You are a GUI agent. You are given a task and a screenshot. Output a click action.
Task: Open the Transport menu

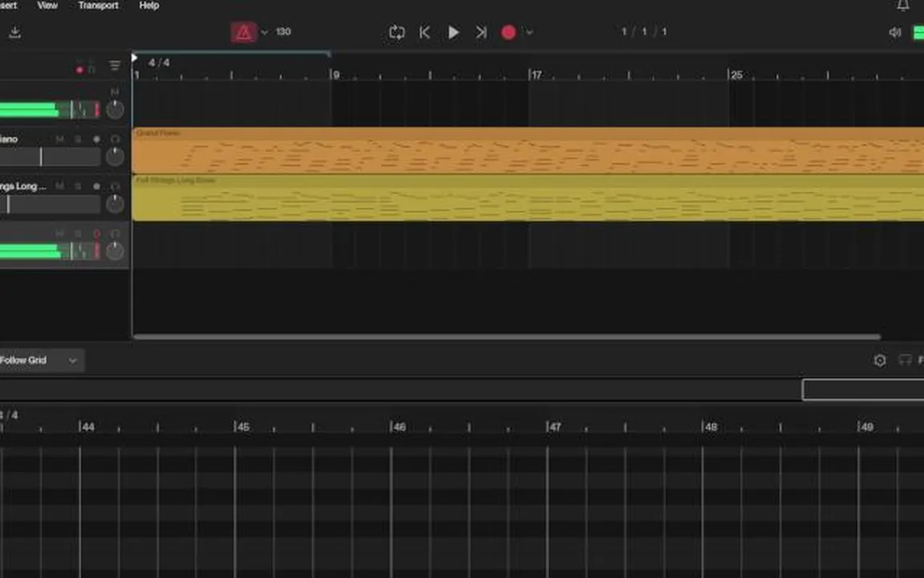pyautogui.click(x=99, y=6)
